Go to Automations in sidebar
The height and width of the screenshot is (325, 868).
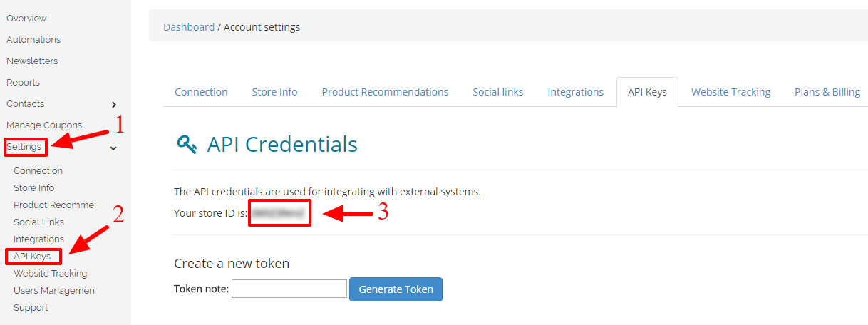[33, 40]
